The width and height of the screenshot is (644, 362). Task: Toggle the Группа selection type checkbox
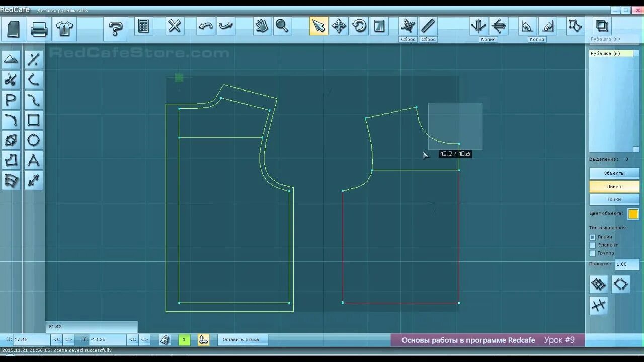click(x=593, y=253)
